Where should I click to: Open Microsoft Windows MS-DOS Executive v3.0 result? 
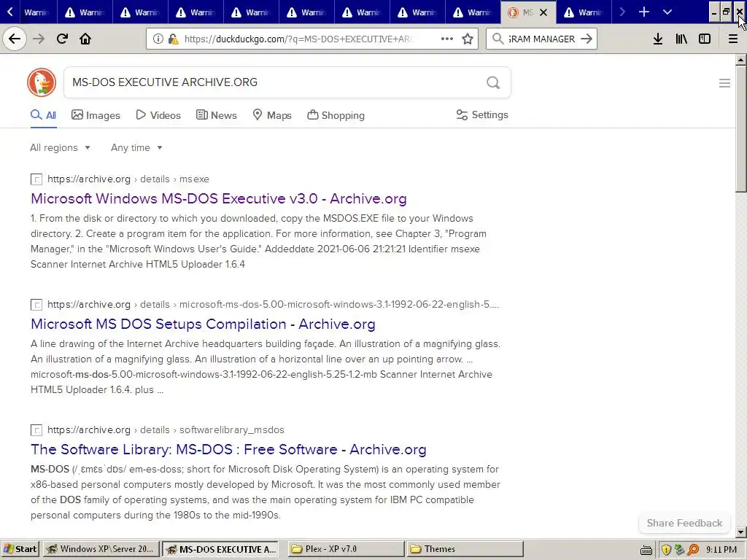219,198
